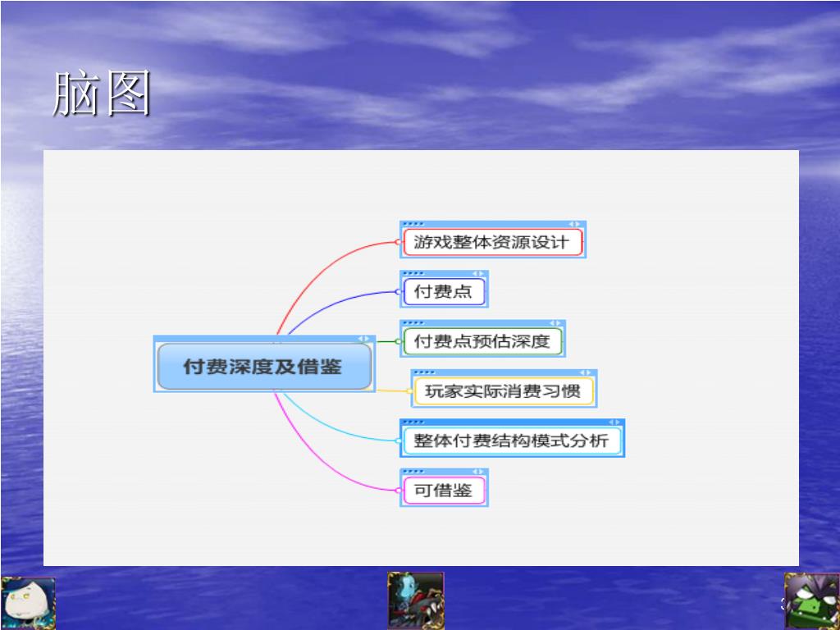Click arrow handles on 付费点预估深度 node

pyautogui.click(x=555, y=323)
